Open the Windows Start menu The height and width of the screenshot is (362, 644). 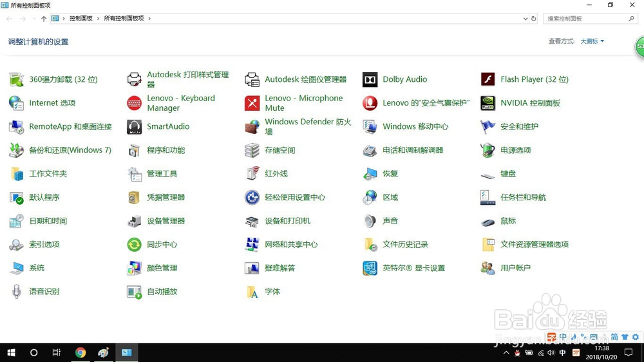pyautogui.click(x=12, y=352)
